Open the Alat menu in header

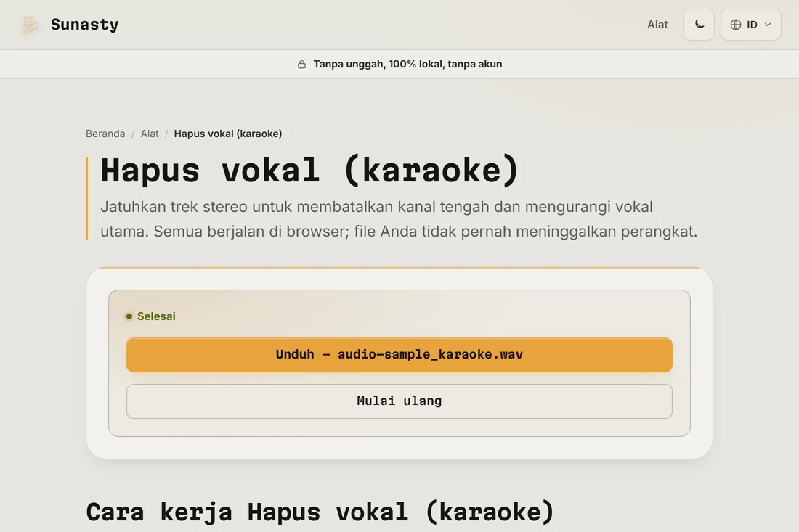point(657,25)
